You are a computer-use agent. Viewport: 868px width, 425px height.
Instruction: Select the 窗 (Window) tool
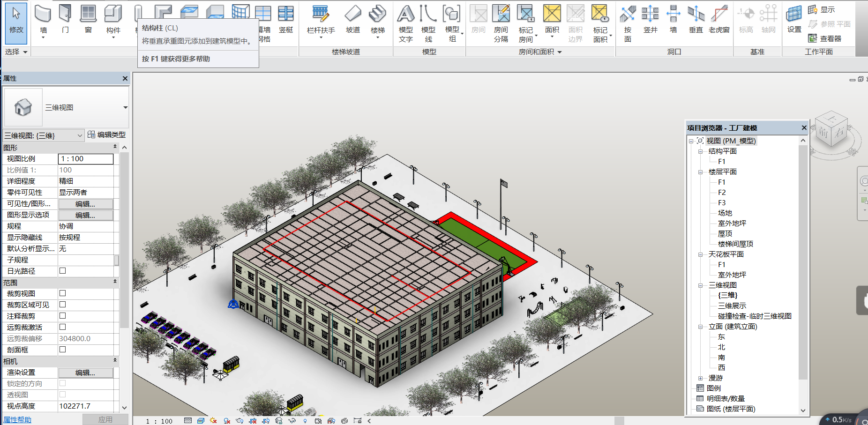(x=88, y=20)
